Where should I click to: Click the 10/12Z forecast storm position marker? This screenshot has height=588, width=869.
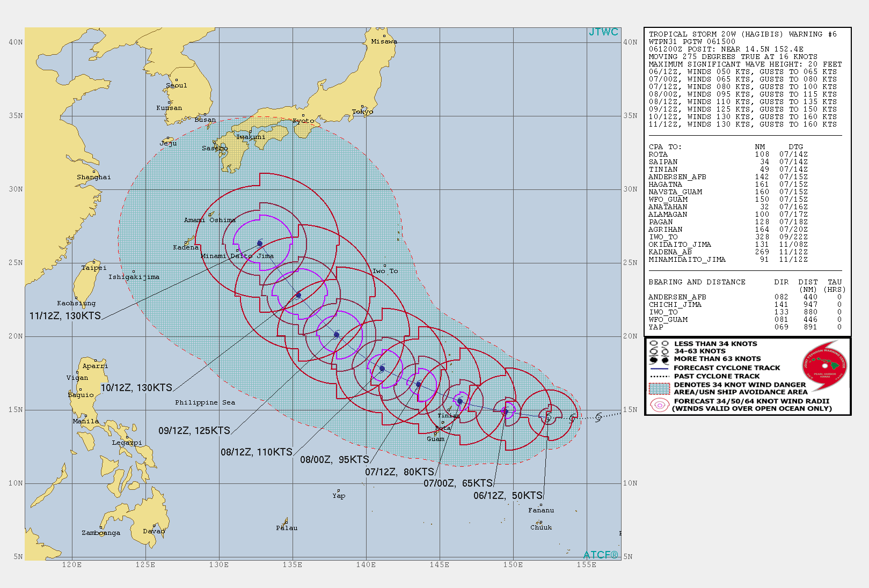pyautogui.click(x=298, y=295)
